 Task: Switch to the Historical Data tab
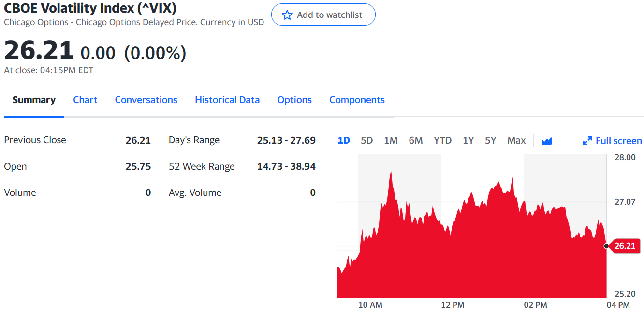point(227,100)
